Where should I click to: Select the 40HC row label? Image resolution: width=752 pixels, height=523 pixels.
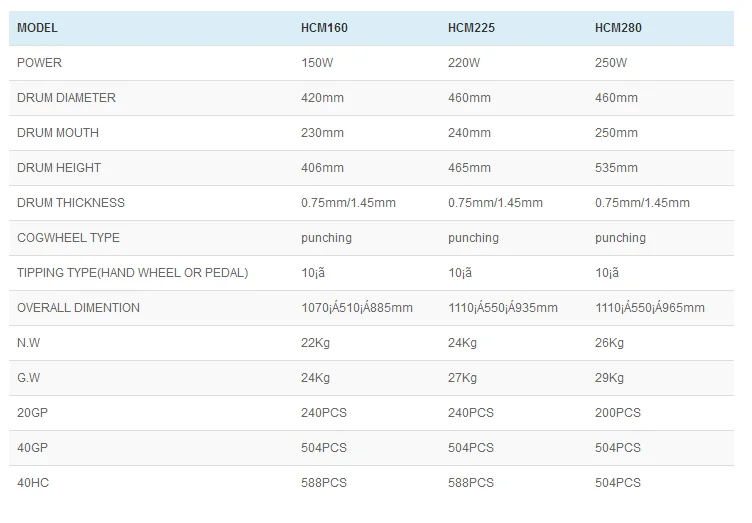click(34, 483)
